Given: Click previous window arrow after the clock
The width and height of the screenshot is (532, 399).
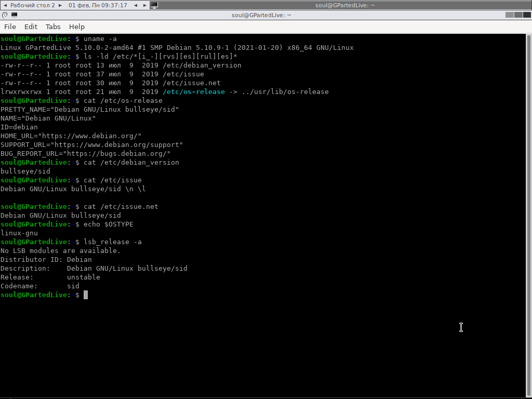Looking at the screenshot, I should point(136,5).
